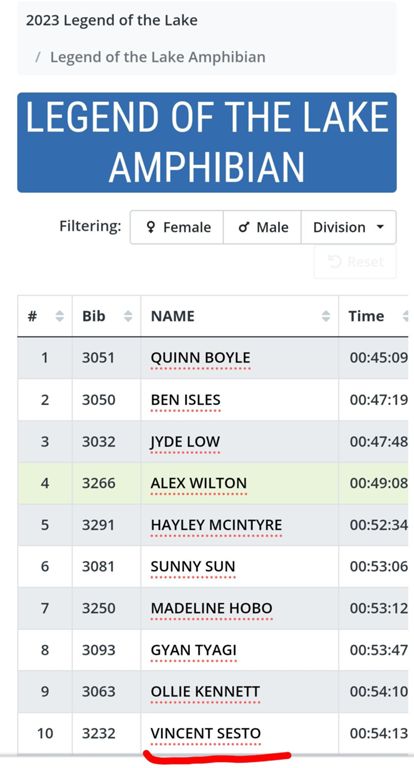Filter results to Male participants
The image size is (414, 768).
click(x=263, y=227)
